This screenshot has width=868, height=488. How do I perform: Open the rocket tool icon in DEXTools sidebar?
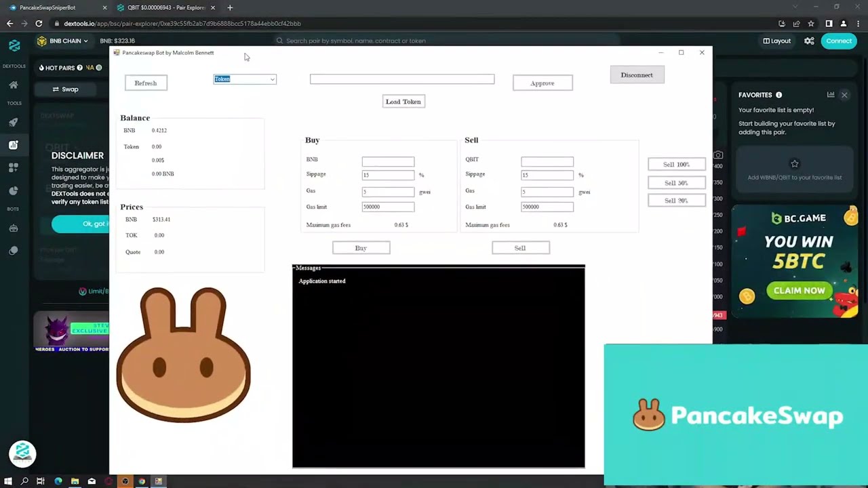[x=14, y=123]
